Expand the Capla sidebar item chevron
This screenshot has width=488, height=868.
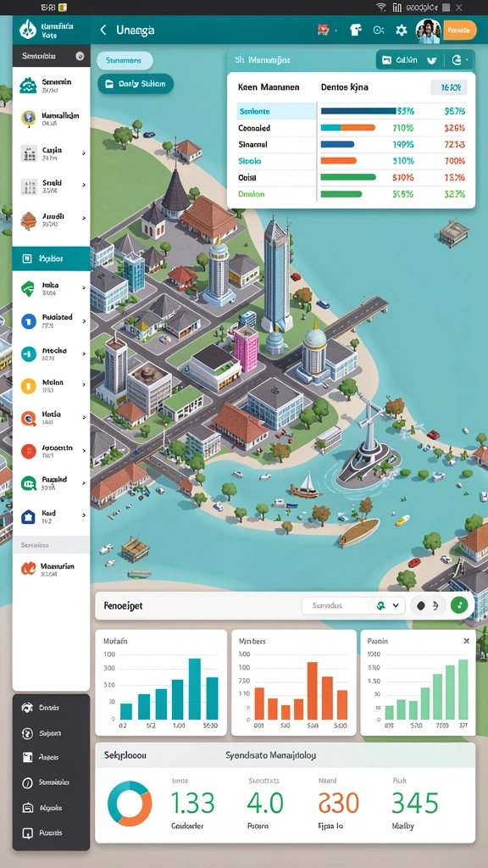coord(84,153)
